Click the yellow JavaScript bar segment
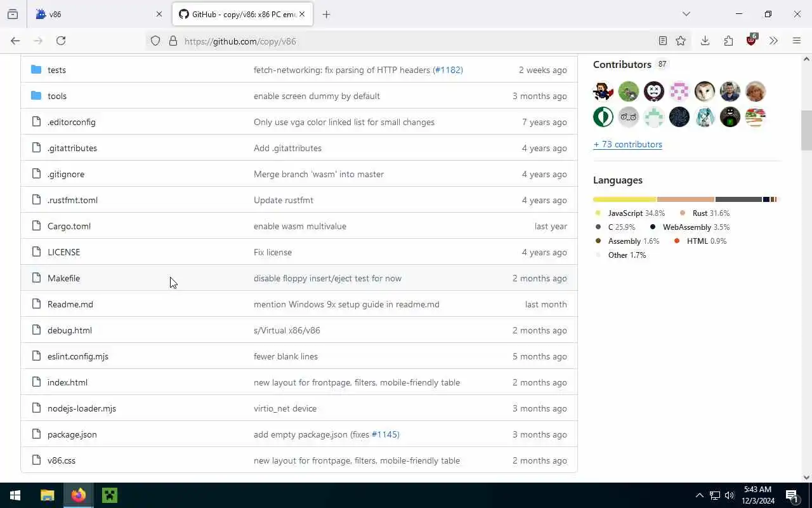Viewport: 812px width, 508px height. 625,199
